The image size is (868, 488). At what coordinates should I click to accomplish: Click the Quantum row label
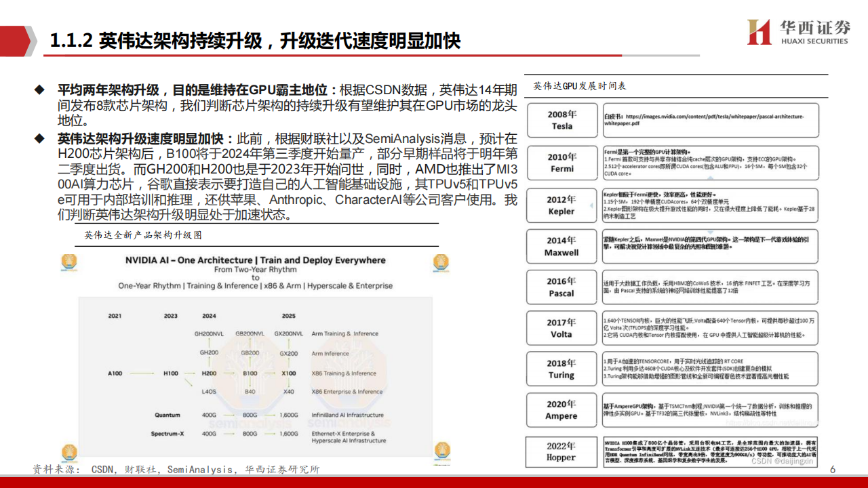point(167,415)
